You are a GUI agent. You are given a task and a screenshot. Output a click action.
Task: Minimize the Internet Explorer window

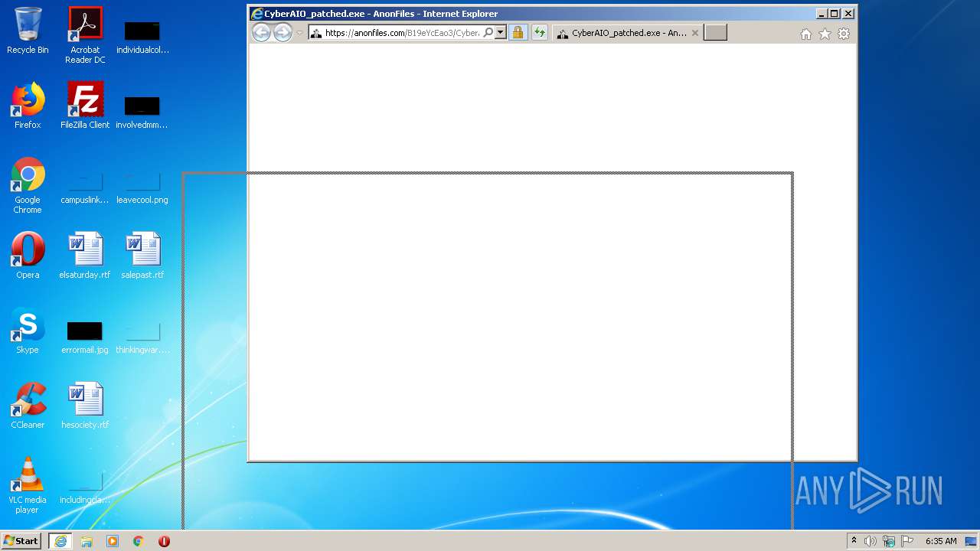click(x=822, y=14)
